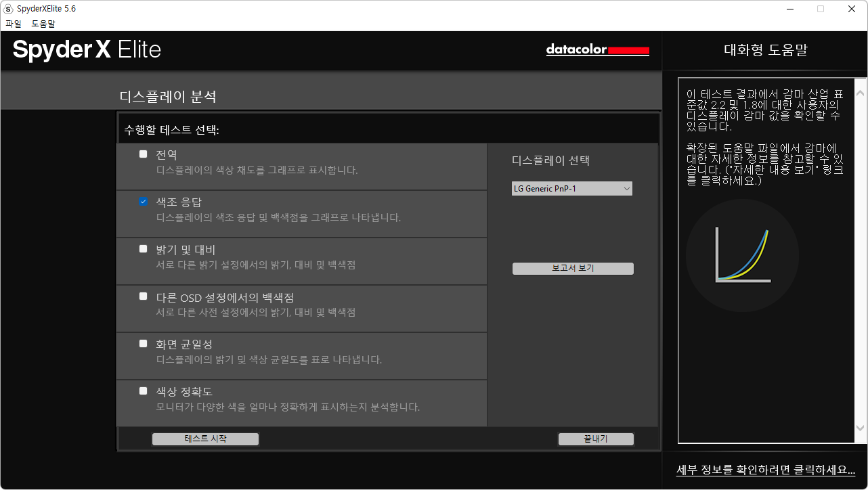Open the LG Generic PnP-1 display dropdown
Image resolution: width=868 pixels, height=490 pixels.
tap(572, 189)
